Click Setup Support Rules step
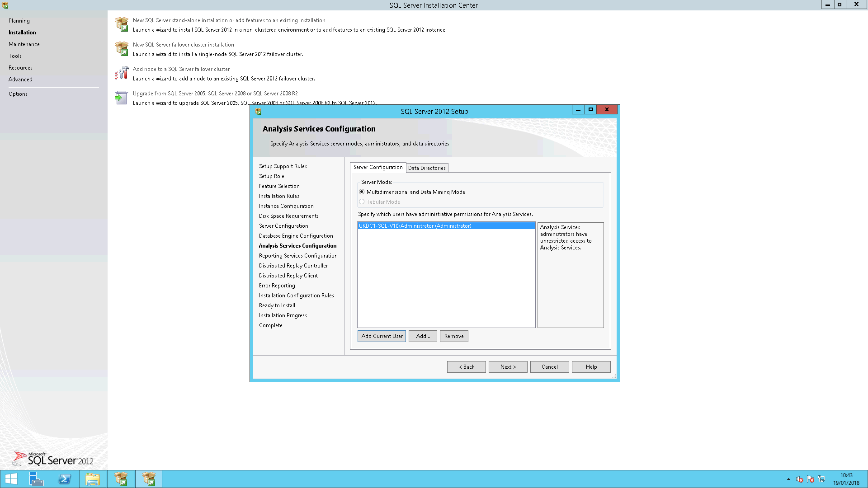 [x=283, y=166]
